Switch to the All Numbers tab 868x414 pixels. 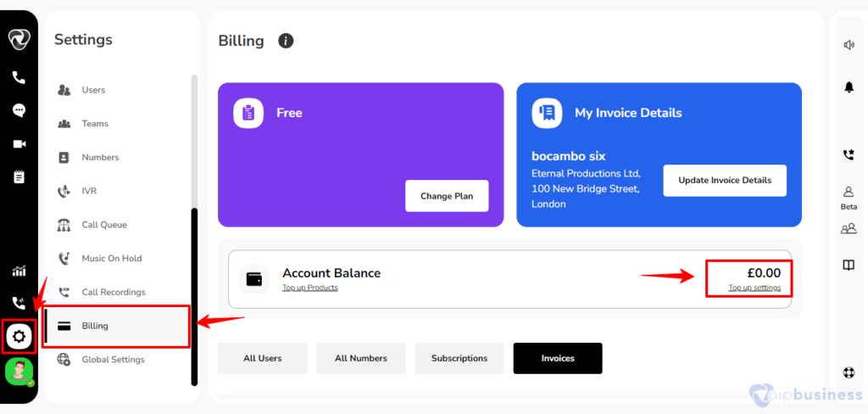360,358
